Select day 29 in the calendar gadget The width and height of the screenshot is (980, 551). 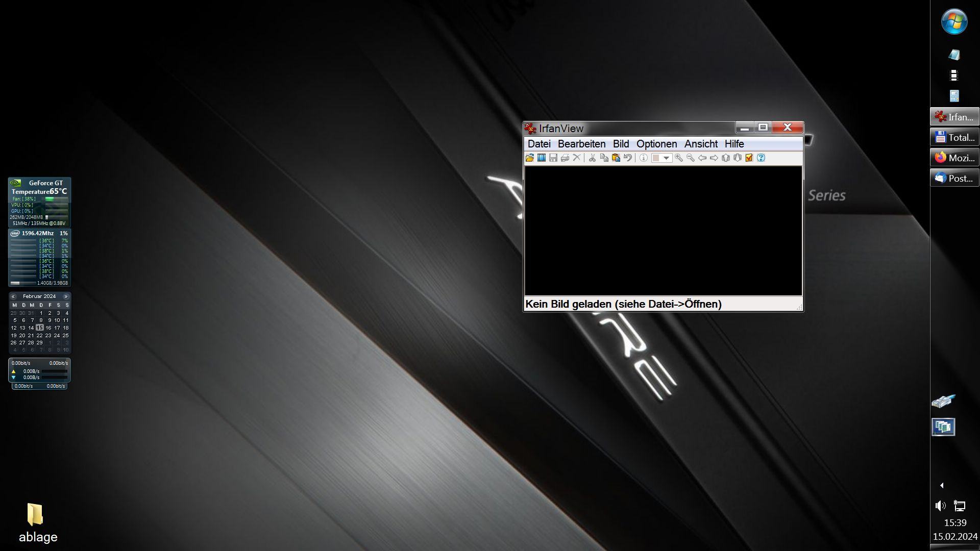(40, 343)
